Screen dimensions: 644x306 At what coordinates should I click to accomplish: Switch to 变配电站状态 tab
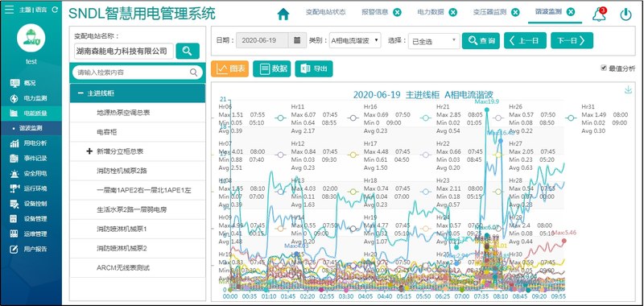coord(326,12)
